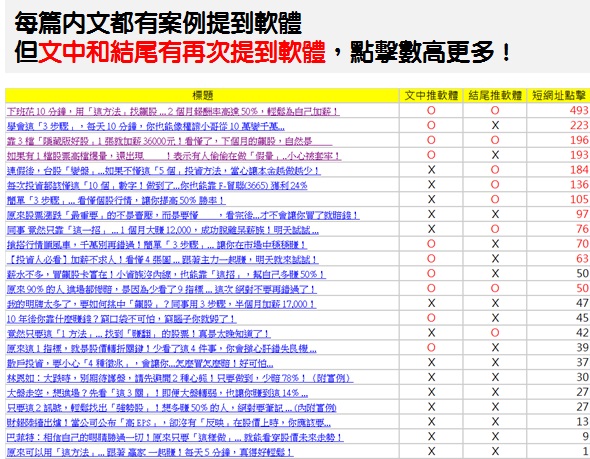Image resolution: width=590 pixels, height=459 pixels.
Task: Select the click count 105
Action: [x=579, y=200]
